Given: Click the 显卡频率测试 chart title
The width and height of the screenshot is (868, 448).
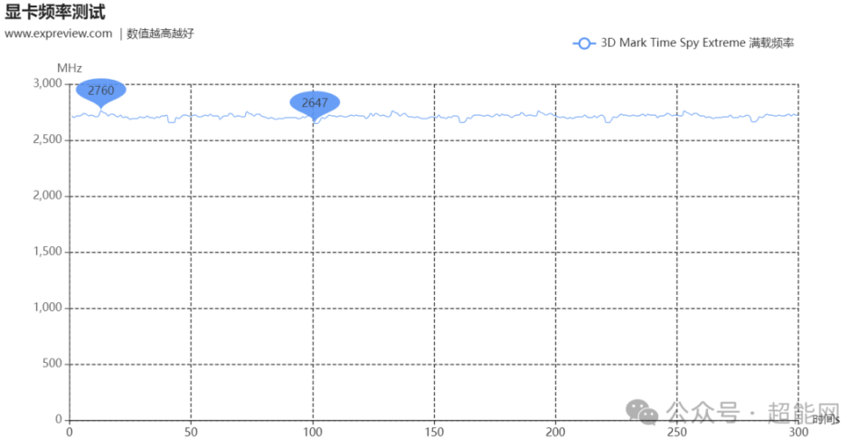Looking at the screenshot, I should point(55,12).
